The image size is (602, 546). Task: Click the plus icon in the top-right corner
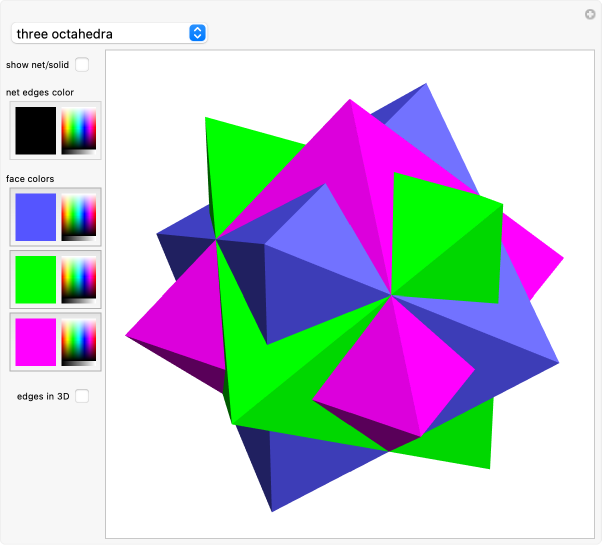(x=590, y=14)
